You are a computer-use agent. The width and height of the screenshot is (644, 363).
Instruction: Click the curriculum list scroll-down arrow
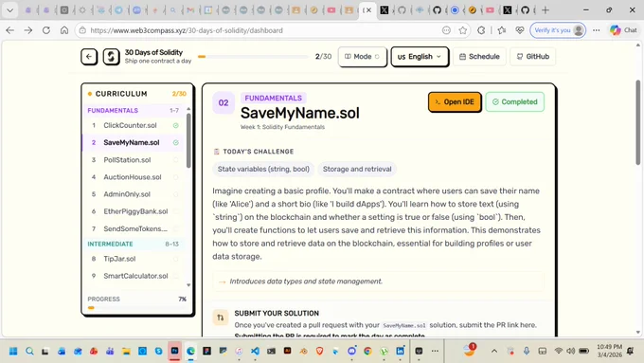coord(188,285)
